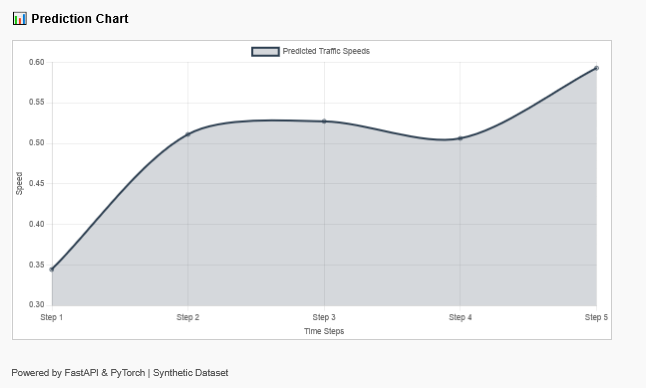Select the Step 2 data point on the line
Image resolution: width=646 pixels, height=388 pixels.
188,134
